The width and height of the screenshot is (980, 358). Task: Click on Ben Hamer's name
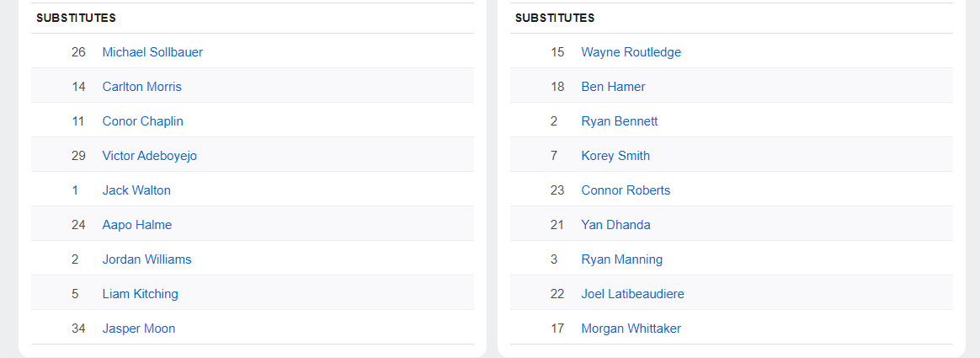[x=613, y=87]
